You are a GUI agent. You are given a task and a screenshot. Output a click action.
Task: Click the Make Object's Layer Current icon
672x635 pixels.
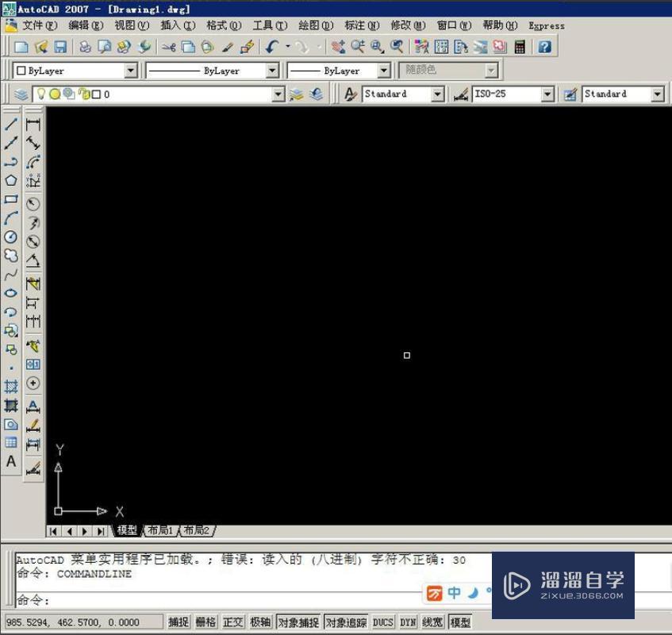coord(296,94)
